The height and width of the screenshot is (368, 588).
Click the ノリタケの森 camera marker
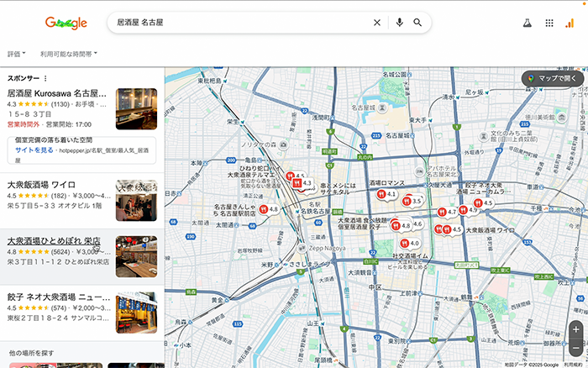284,145
